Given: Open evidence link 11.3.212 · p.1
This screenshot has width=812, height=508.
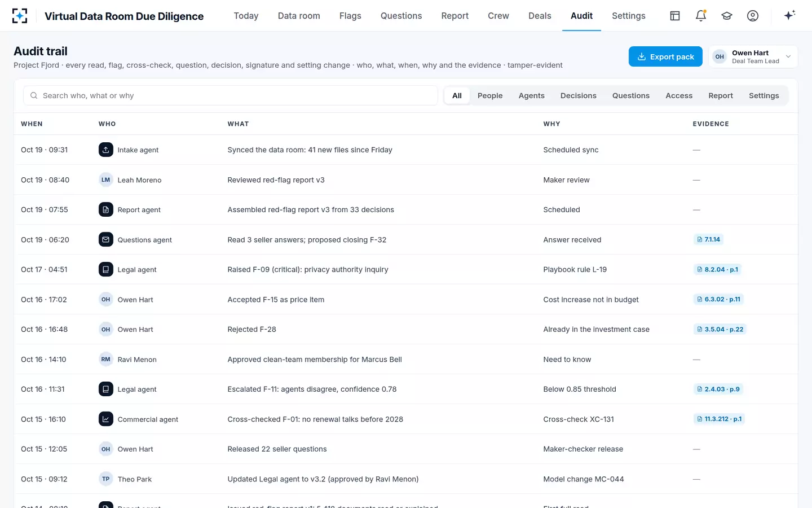Looking at the screenshot, I should [719, 419].
